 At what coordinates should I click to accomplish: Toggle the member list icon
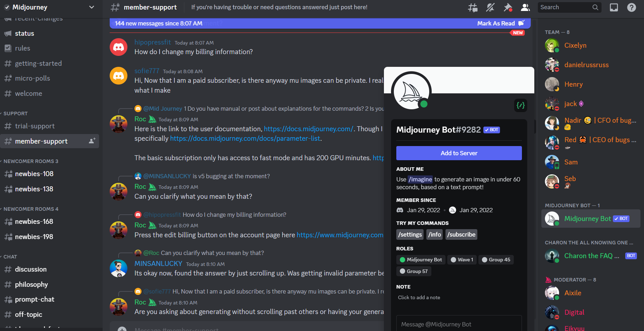coord(525,7)
